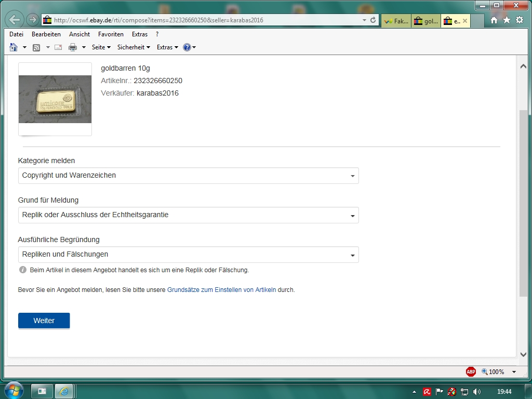Expand the print options dropdown arrow
Viewport: 532px width, 399px height.
click(x=84, y=47)
